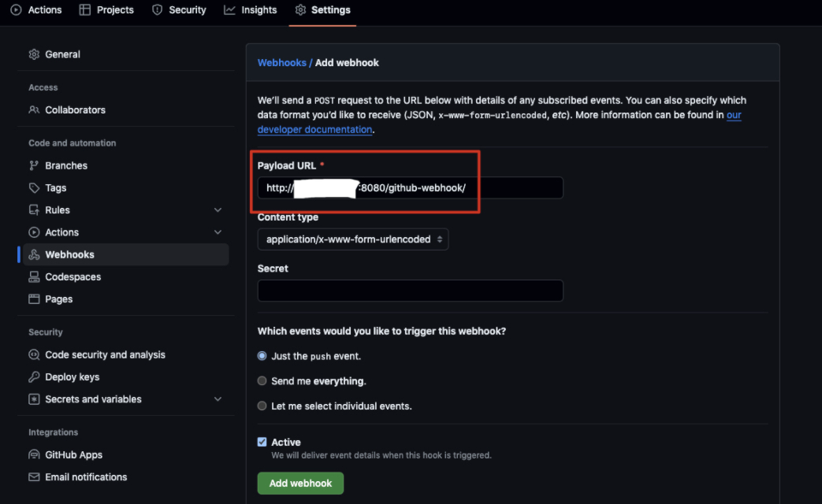
Task: Click the Collaborators people icon
Action: [x=34, y=110]
